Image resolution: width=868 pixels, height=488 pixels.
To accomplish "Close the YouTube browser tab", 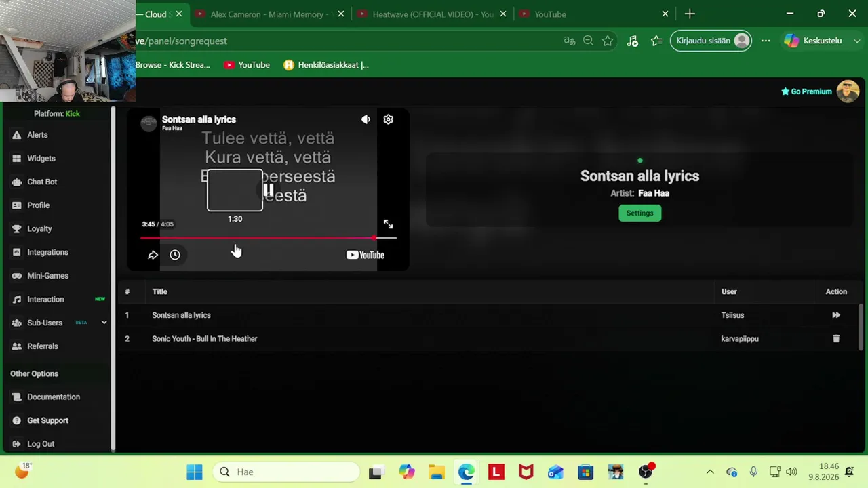I will click(x=665, y=14).
